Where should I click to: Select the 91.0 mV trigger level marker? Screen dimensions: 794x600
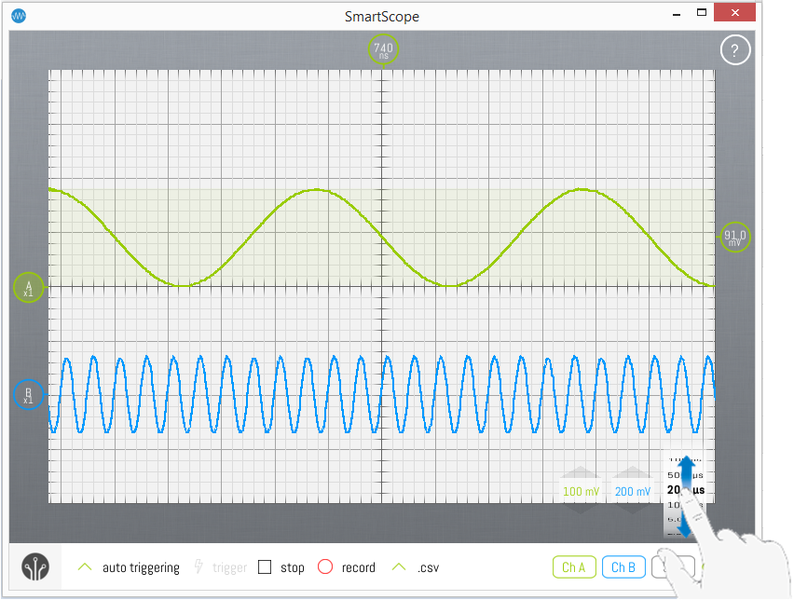(x=735, y=237)
